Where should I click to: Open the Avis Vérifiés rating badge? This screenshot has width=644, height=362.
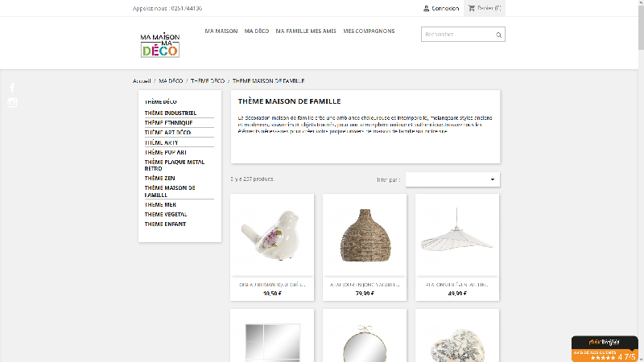[x=605, y=348]
